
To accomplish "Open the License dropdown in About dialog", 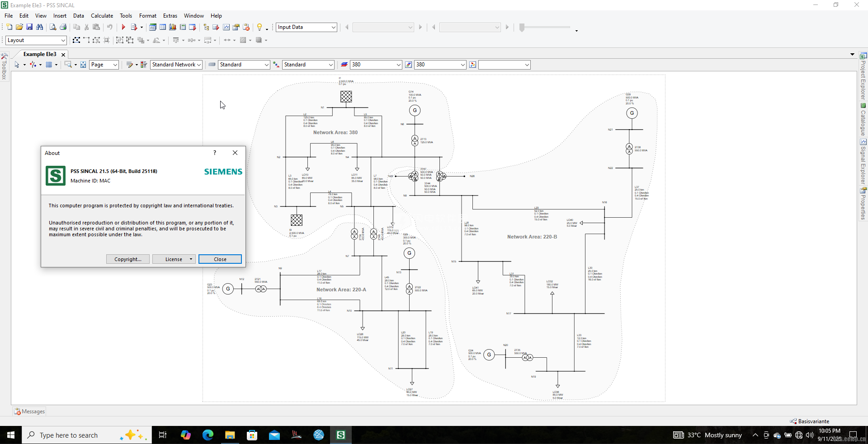I will 191,259.
